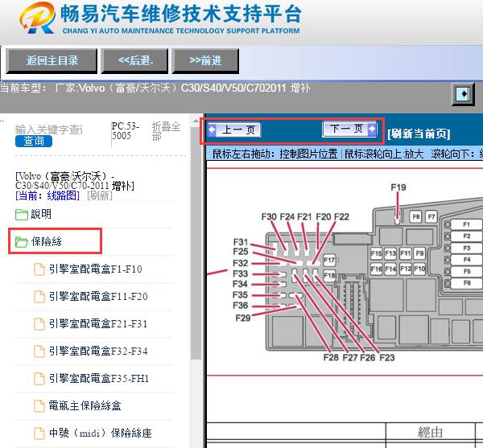Click the grey 刷新 link in sidebar
Screen dimensions: 483x448
(x=100, y=195)
